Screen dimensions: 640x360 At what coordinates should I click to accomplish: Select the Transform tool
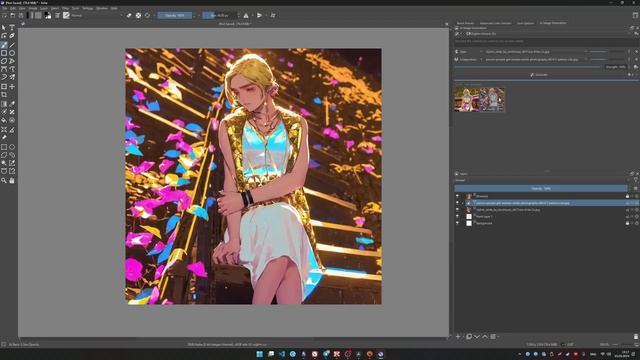point(4,87)
